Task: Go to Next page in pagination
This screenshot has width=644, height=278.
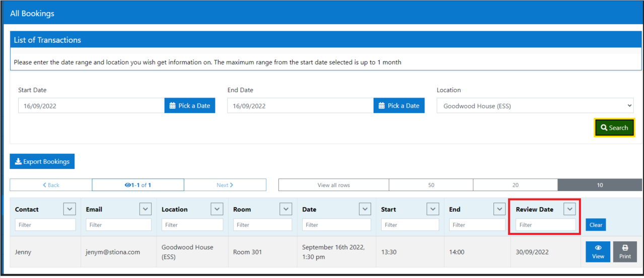Action: pos(225,185)
